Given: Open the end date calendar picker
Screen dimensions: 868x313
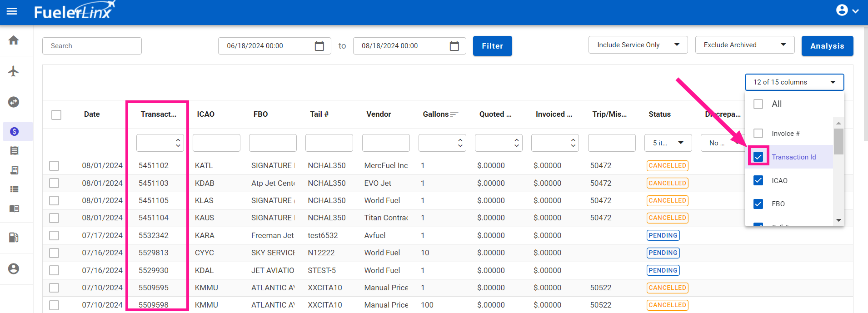Looking at the screenshot, I should 454,46.
